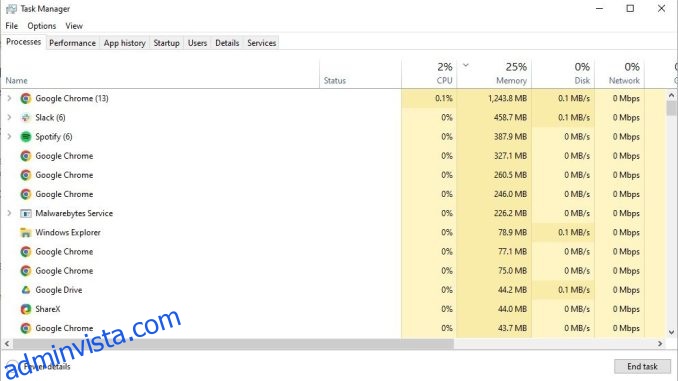
Task: Select the Google Chrome (13) process icon
Action: 26,99
